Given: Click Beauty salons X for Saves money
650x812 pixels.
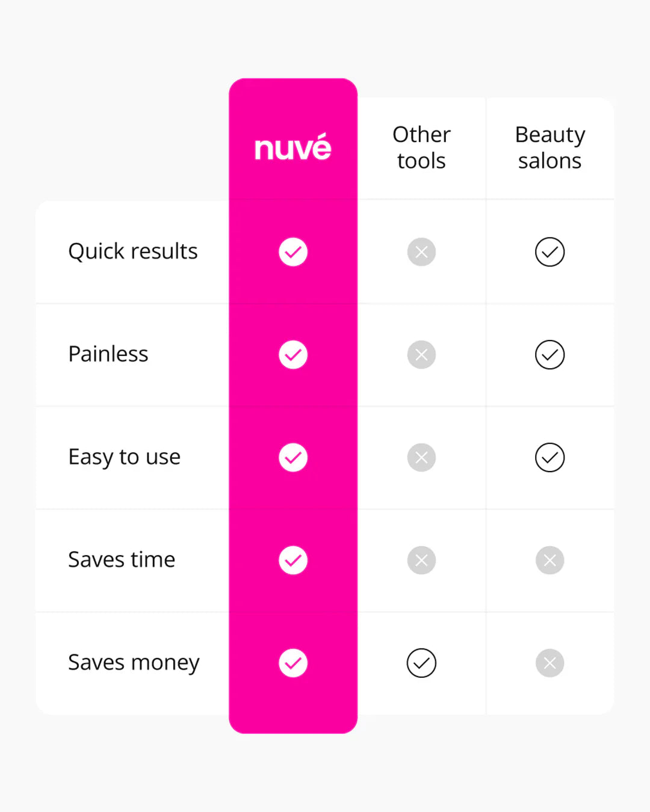Looking at the screenshot, I should click(x=549, y=663).
